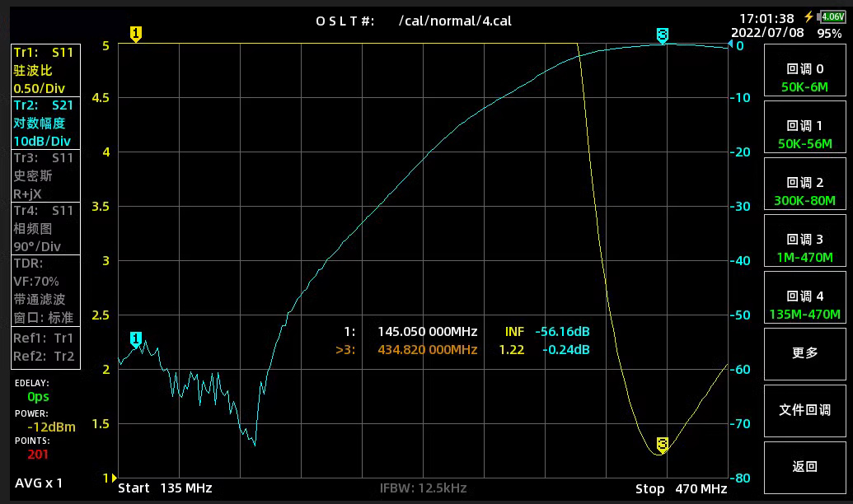Select recall slot 4 135M-470M
Screen dimensions: 853x504
(x=804, y=306)
